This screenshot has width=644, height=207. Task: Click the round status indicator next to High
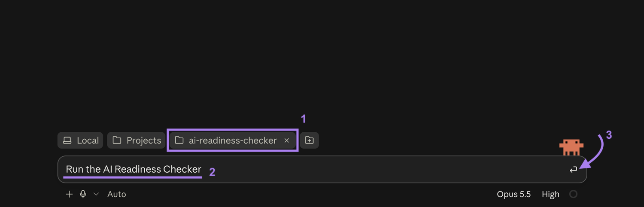(x=573, y=194)
